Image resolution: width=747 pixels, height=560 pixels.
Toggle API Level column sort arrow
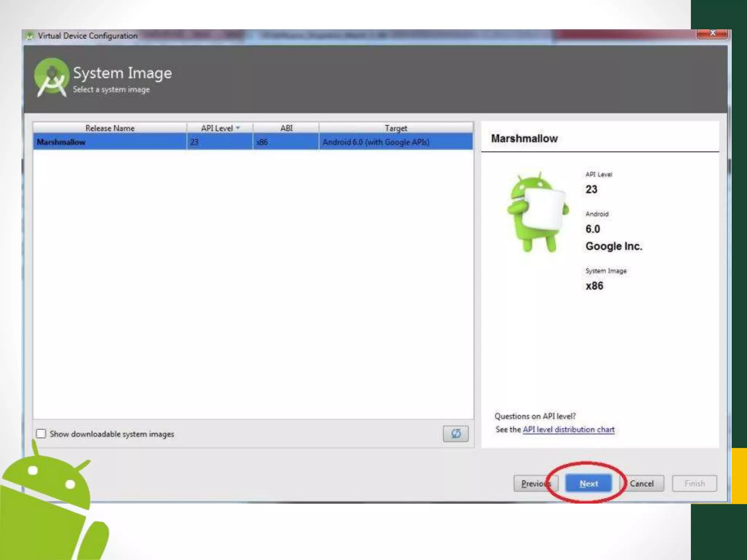(238, 128)
